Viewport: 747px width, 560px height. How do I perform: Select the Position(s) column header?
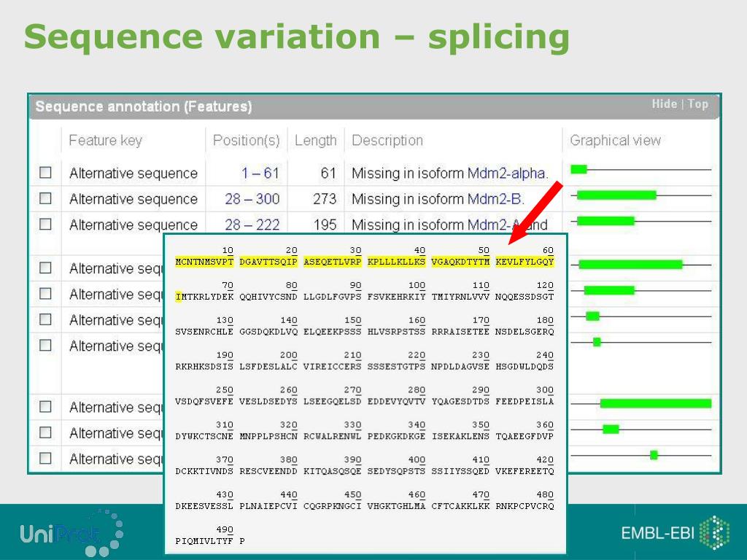pyautogui.click(x=247, y=141)
